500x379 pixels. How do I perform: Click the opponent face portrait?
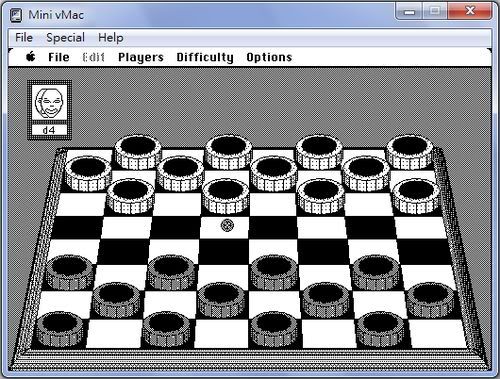pos(49,103)
